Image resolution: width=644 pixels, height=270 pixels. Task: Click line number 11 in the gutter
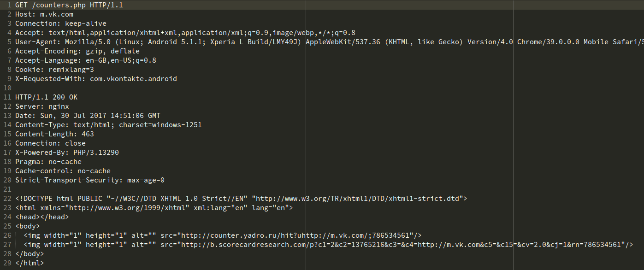7,97
